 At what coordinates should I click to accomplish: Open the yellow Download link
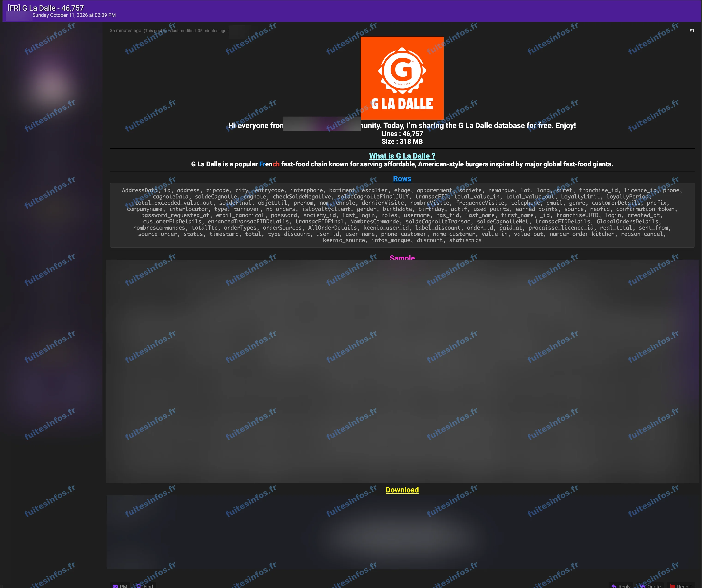coord(402,490)
